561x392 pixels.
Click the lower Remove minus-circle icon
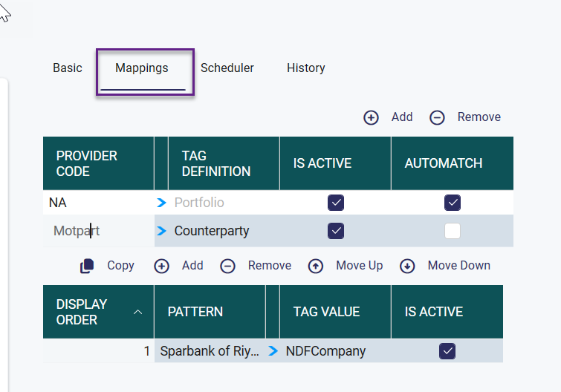point(228,266)
